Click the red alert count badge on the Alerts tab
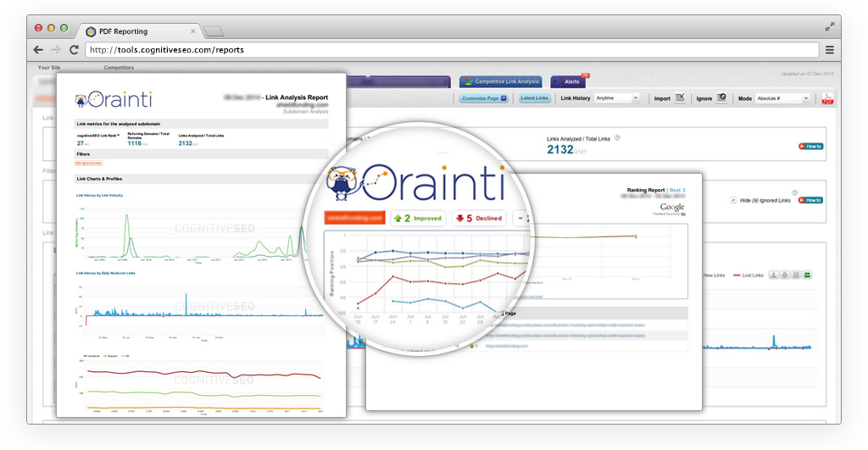 [585, 75]
